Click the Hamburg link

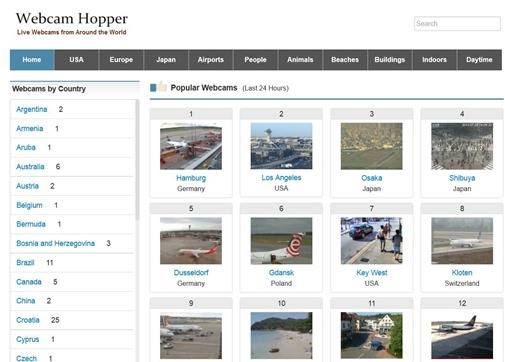click(191, 178)
